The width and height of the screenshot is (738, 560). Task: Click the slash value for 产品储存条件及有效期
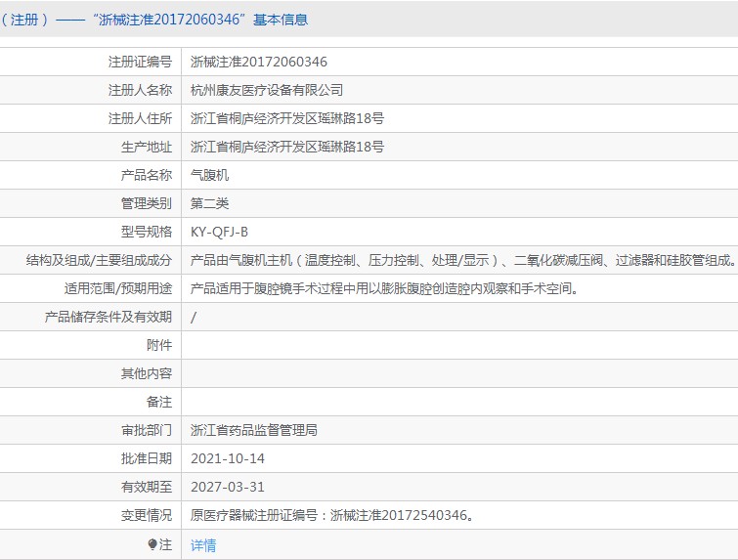point(193,318)
